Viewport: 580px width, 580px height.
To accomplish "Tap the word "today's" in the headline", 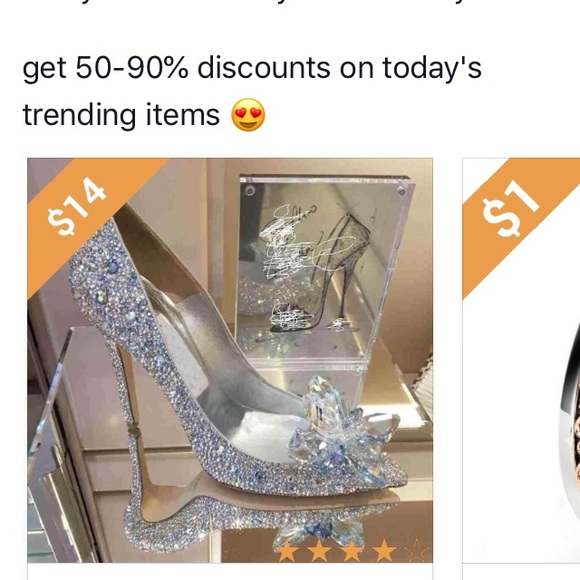I will click(432, 68).
